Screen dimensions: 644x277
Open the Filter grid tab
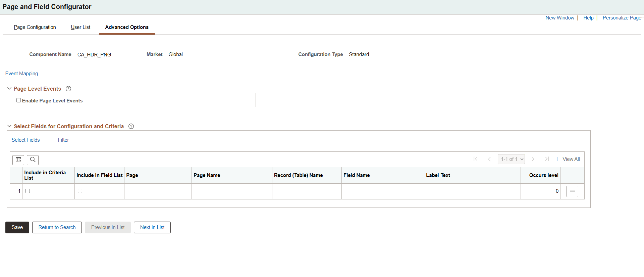63,140
